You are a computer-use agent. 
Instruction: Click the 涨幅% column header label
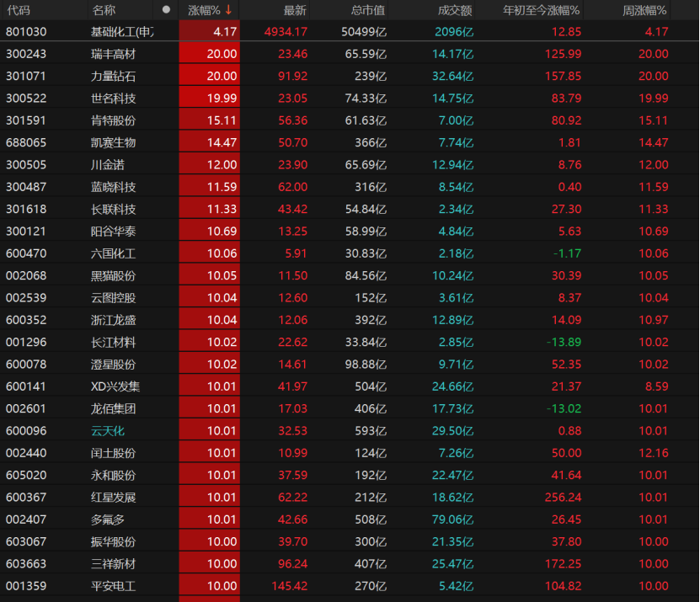click(204, 10)
